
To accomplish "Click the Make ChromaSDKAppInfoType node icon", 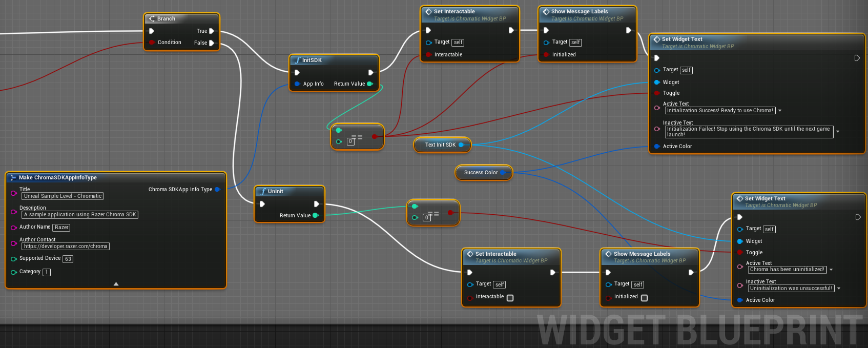I will click(13, 177).
